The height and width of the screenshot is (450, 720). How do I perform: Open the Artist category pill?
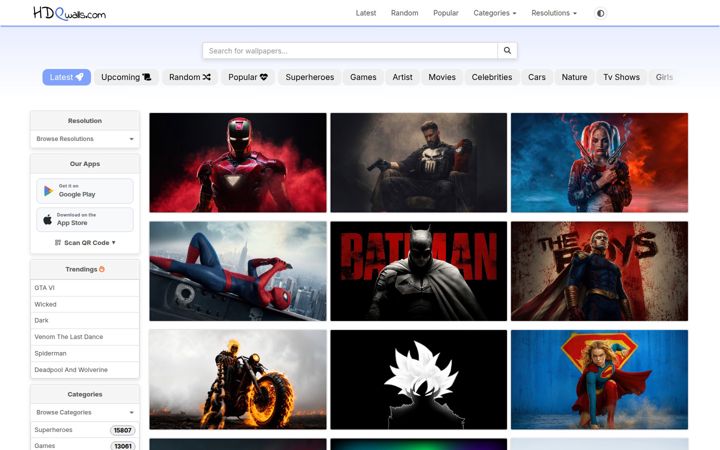click(402, 77)
